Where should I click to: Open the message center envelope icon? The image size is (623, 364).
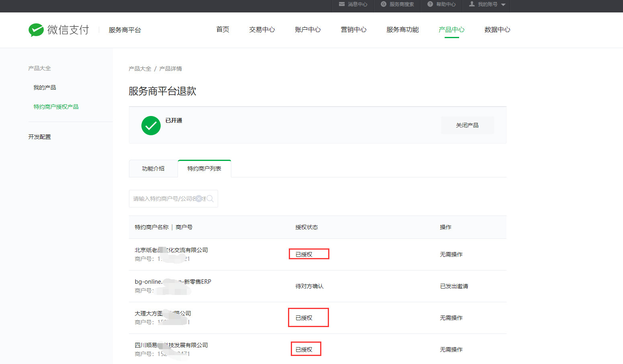click(342, 4)
